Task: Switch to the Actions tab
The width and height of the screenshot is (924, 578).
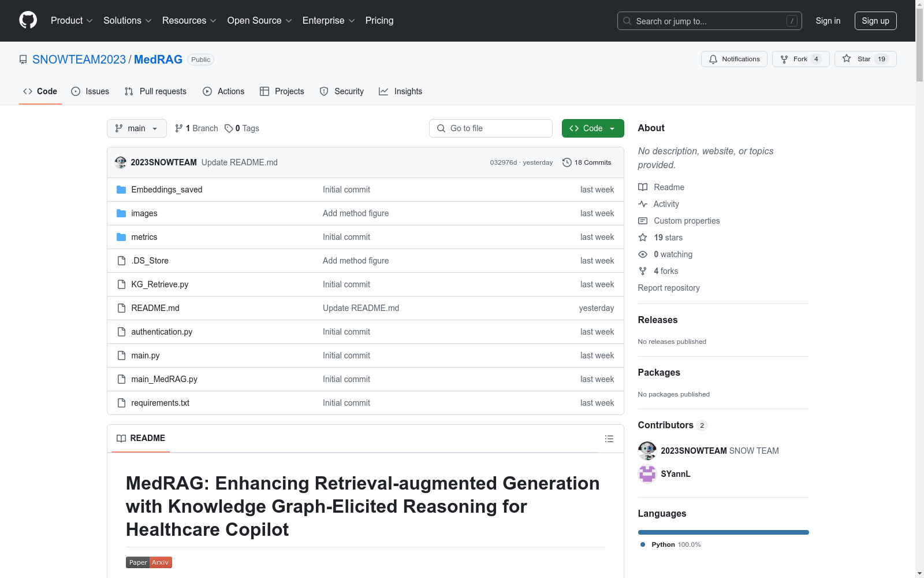Action: click(x=223, y=91)
